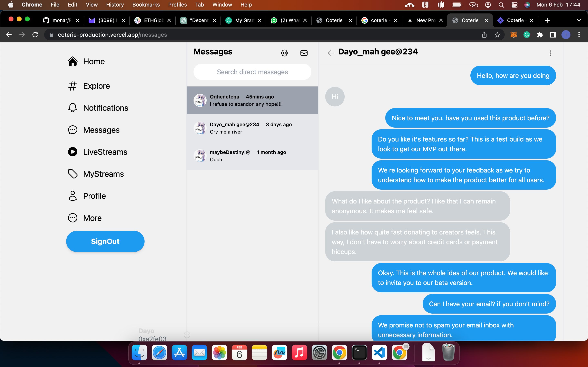
Task: Click the compose new message icon
Action: [x=304, y=53]
